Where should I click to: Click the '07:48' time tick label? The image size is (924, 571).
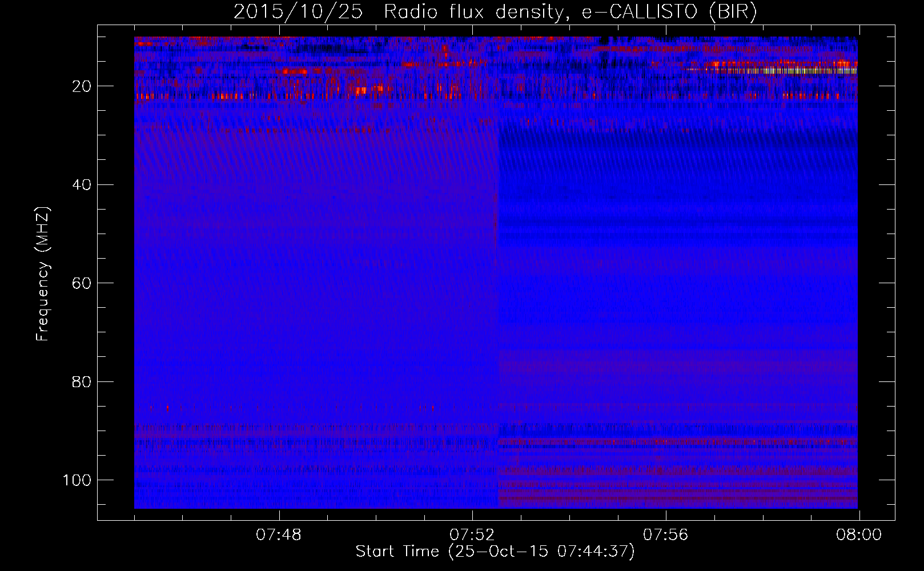(x=279, y=535)
